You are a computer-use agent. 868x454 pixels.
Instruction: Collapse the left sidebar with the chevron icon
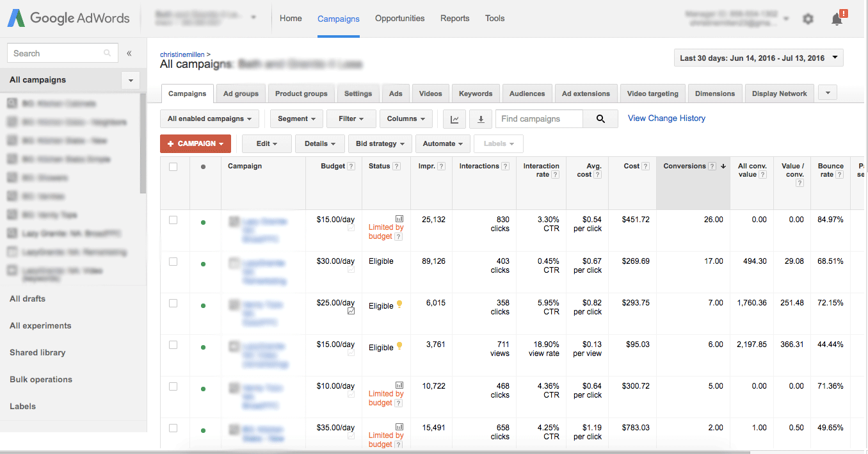point(129,53)
